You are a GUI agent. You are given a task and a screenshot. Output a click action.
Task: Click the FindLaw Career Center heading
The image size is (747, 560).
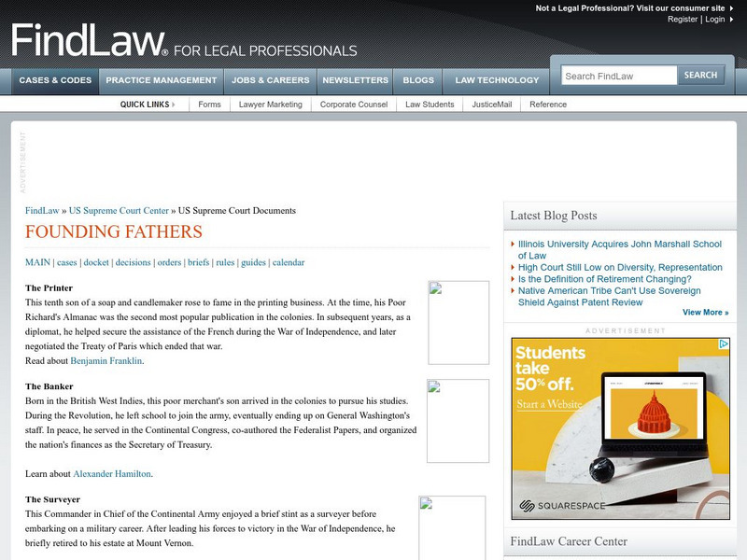(569, 541)
